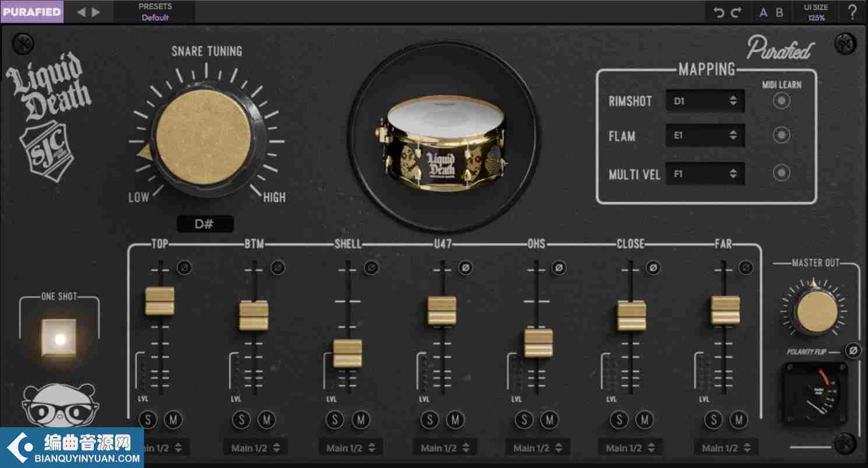Open FAR channel Main 1/2 output dropdown
Image resolution: width=868 pixels, height=468 pixels.
[726, 448]
